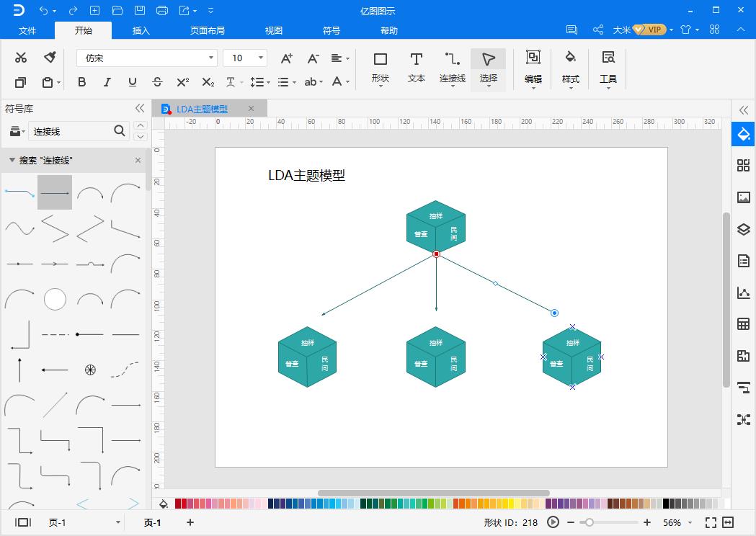The image size is (756, 536).
Task: Select the Format Painter brush icon
Action: (x=50, y=58)
